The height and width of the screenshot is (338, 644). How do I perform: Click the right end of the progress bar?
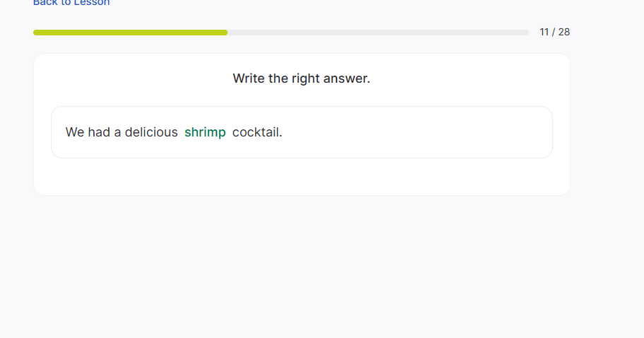tap(525, 33)
